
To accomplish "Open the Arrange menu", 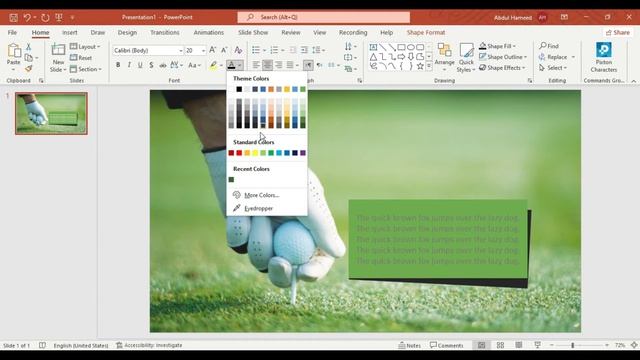I will pyautogui.click(x=444, y=57).
